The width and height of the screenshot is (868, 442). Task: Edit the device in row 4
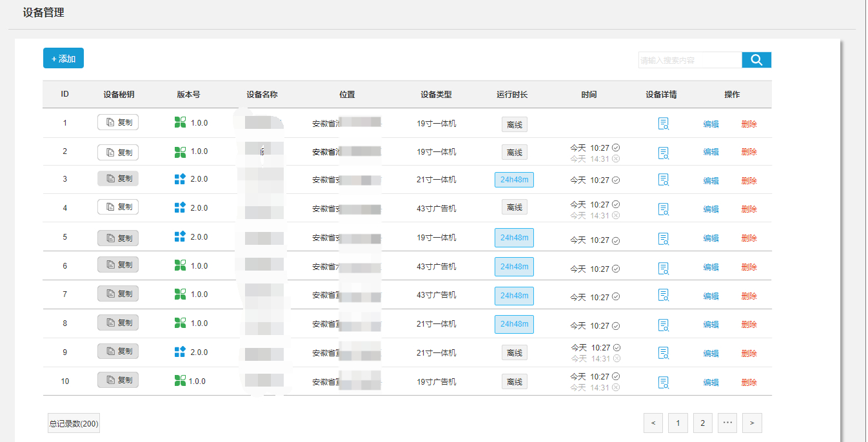(711, 209)
